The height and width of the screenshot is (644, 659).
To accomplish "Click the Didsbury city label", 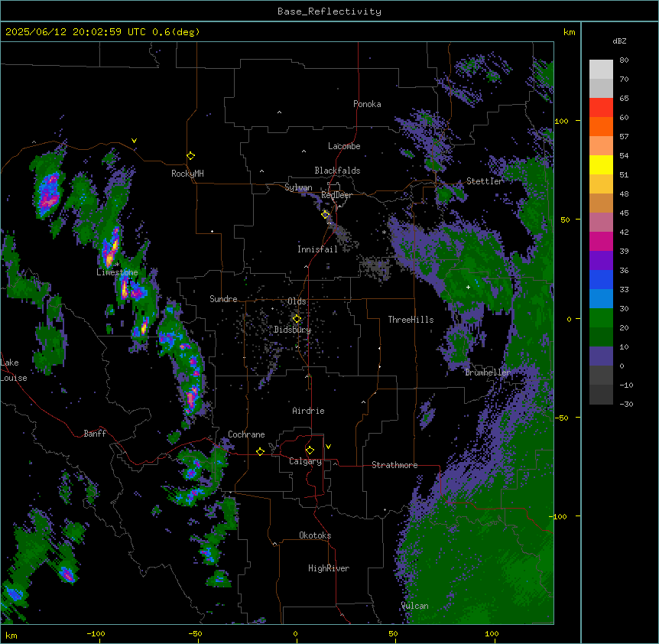I will pyautogui.click(x=293, y=330).
